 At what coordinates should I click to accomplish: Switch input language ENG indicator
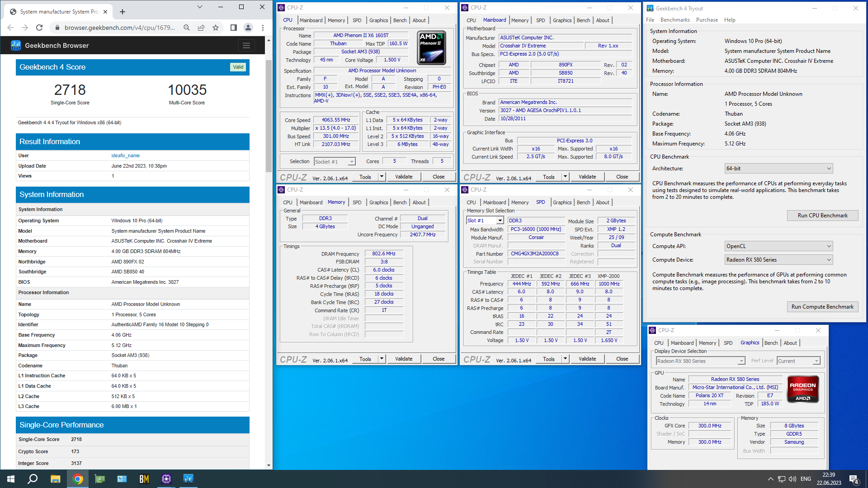[806, 479]
